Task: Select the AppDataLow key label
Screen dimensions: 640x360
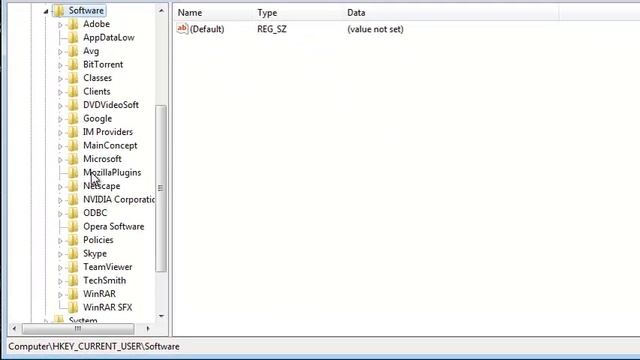Action: 109,38
